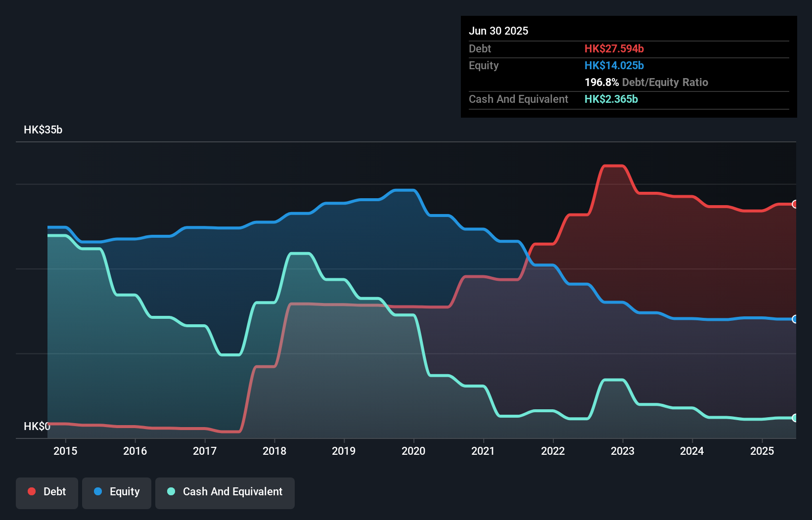Image resolution: width=812 pixels, height=520 pixels.
Task: Click the HK$35b axis label
Action: point(43,130)
